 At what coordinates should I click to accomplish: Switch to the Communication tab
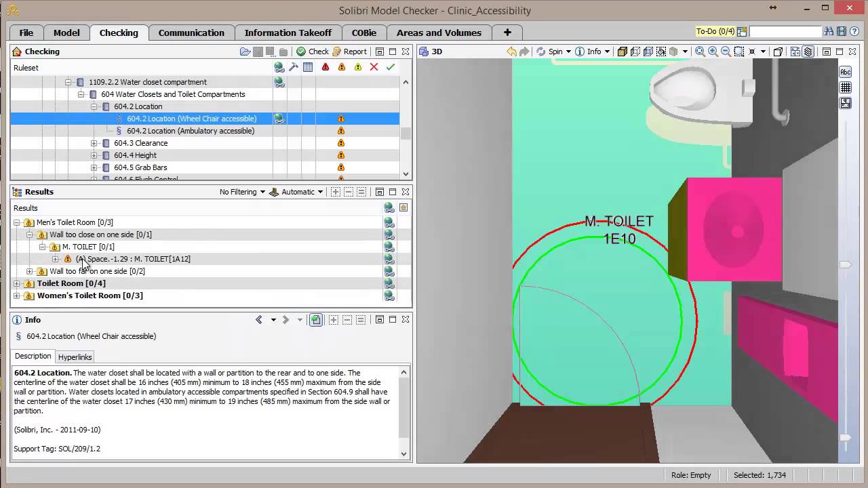coord(191,33)
